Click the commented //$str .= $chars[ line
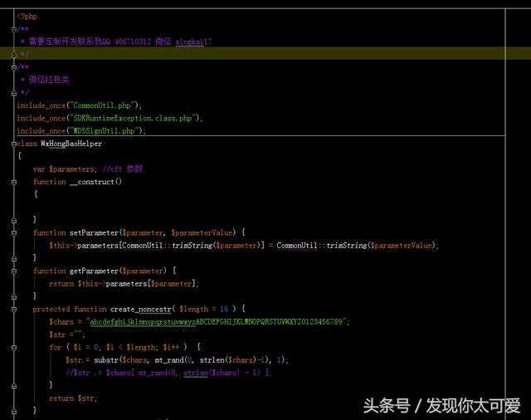531x420 pixels. (x=168, y=373)
